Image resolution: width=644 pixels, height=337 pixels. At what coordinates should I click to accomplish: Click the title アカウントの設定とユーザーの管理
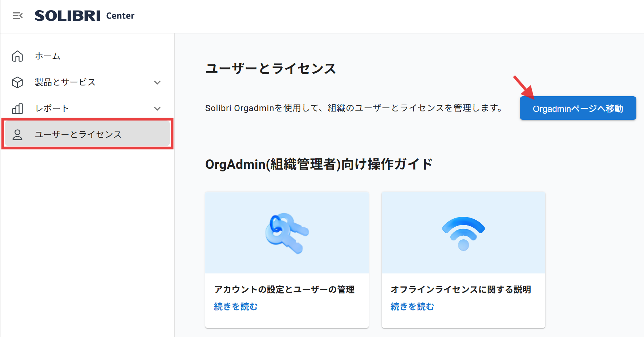pos(284,289)
